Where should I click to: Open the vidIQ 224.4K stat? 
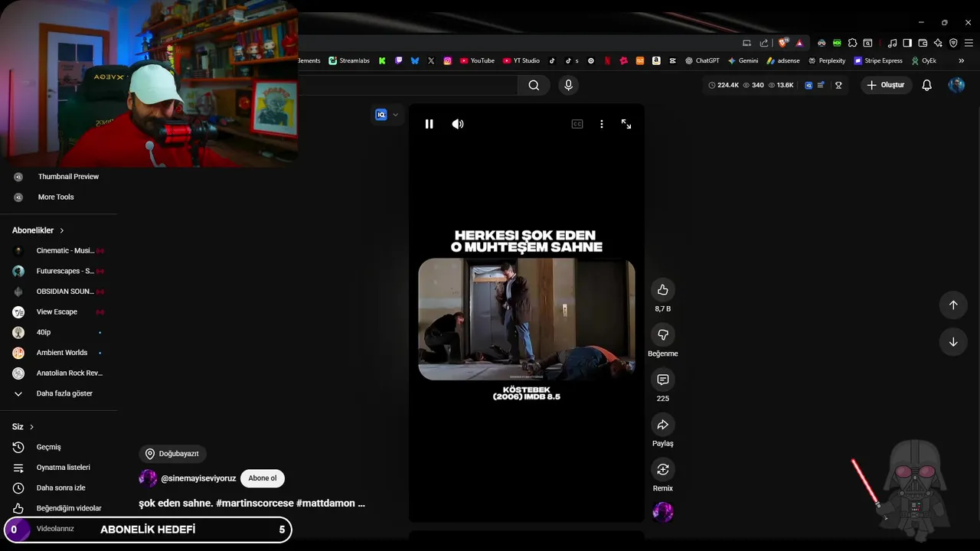[x=724, y=85]
